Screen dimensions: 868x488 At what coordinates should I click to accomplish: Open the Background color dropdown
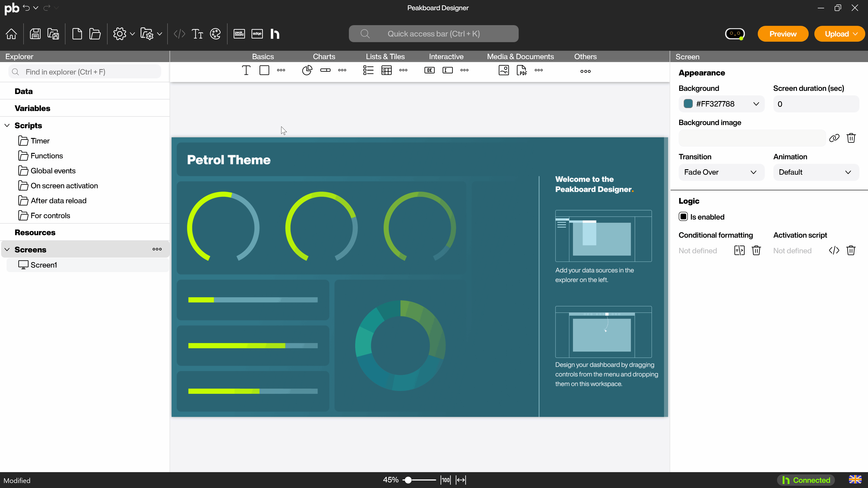(x=756, y=104)
